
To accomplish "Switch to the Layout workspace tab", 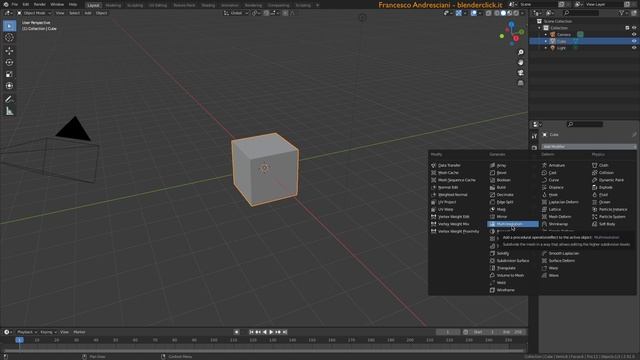I will [x=93, y=5].
